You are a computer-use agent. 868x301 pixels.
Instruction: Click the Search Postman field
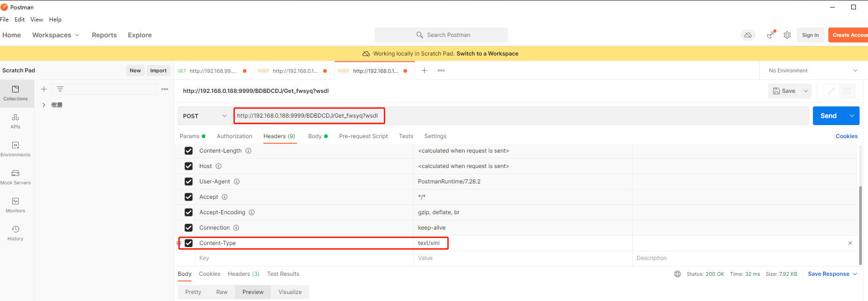pos(441,35)
